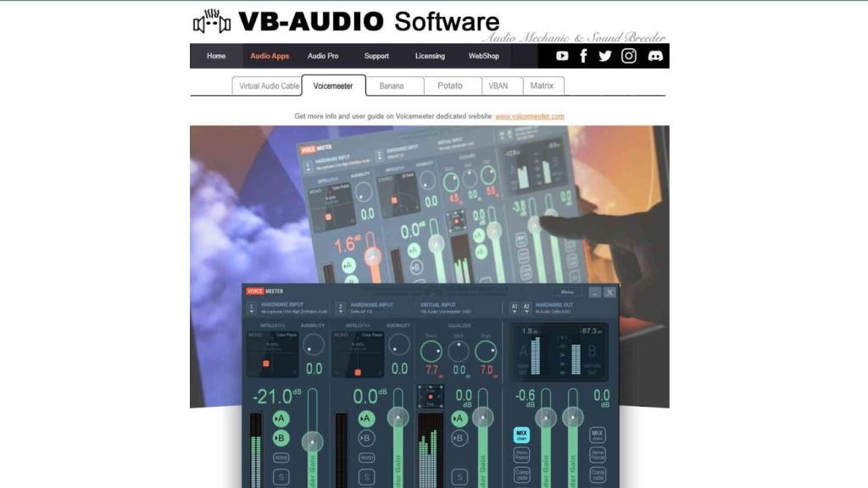
Task: Switch to the VBAN tab
Action: coord(502,86)
